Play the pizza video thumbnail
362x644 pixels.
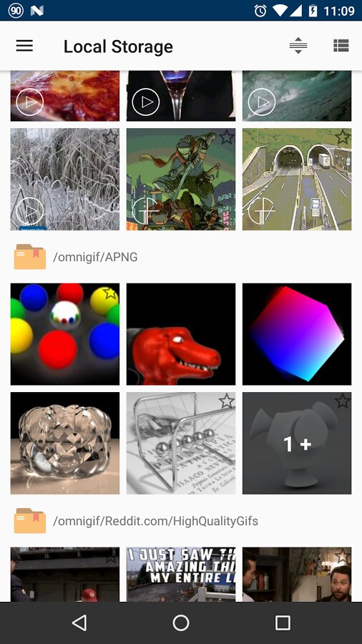pos(29,102)
